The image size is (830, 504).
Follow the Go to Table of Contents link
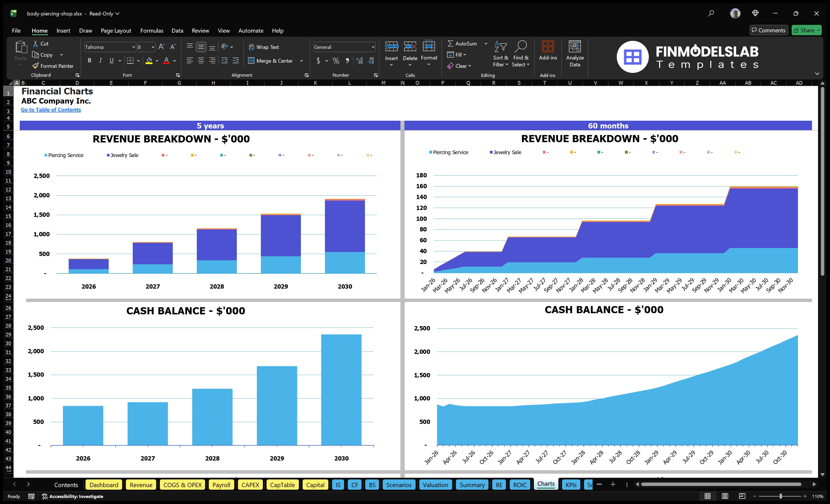51,110
